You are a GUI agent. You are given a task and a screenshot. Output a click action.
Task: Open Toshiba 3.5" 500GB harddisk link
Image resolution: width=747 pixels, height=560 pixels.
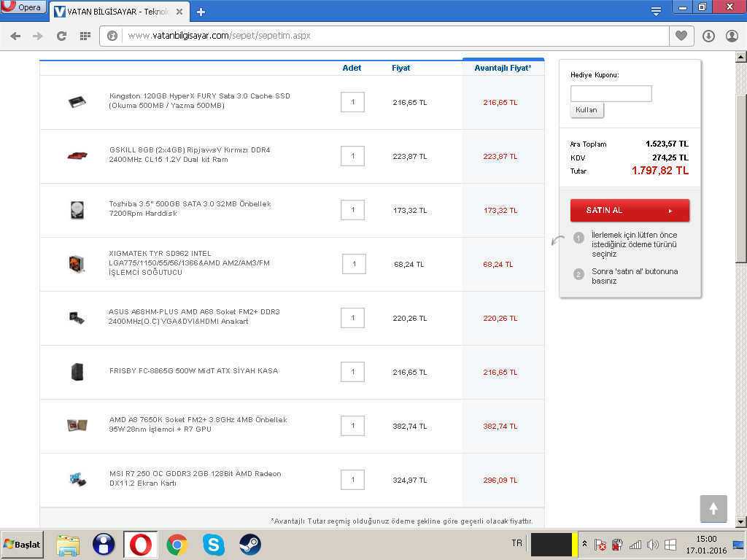[190, 209]
